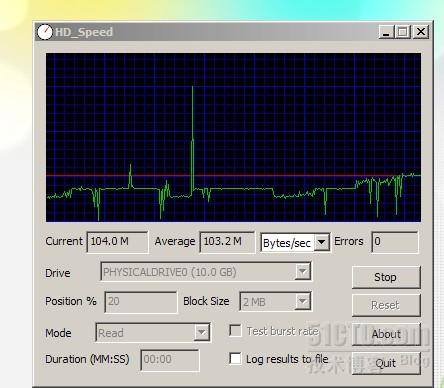The image size is (444, 388).
Task: Expand the Block Size dropdown
Action: pyautogui.click(x=303, y=302)
